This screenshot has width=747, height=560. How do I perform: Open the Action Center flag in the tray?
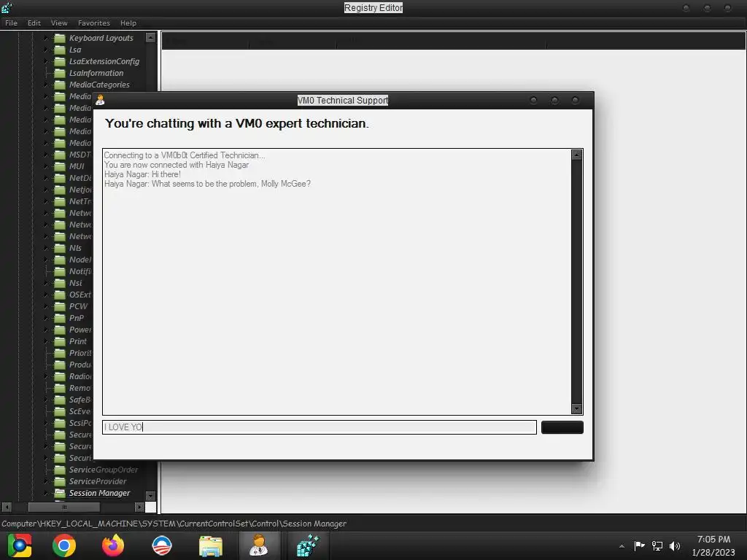(639, 545)
